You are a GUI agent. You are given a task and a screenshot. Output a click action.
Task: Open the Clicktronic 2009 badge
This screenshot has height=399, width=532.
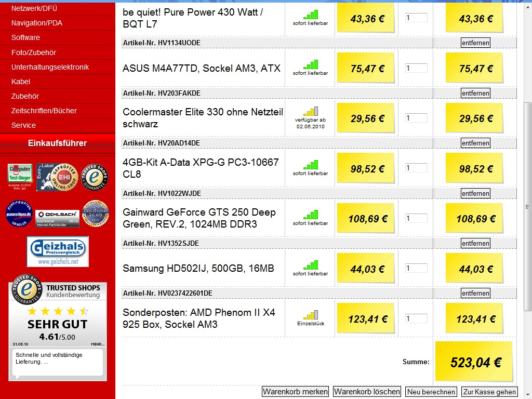96,214
